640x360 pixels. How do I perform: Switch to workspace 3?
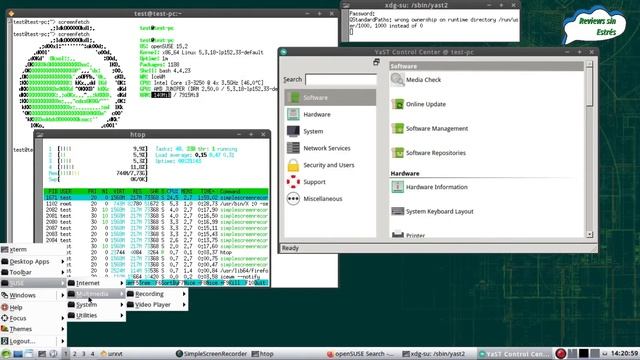[84, 354]
